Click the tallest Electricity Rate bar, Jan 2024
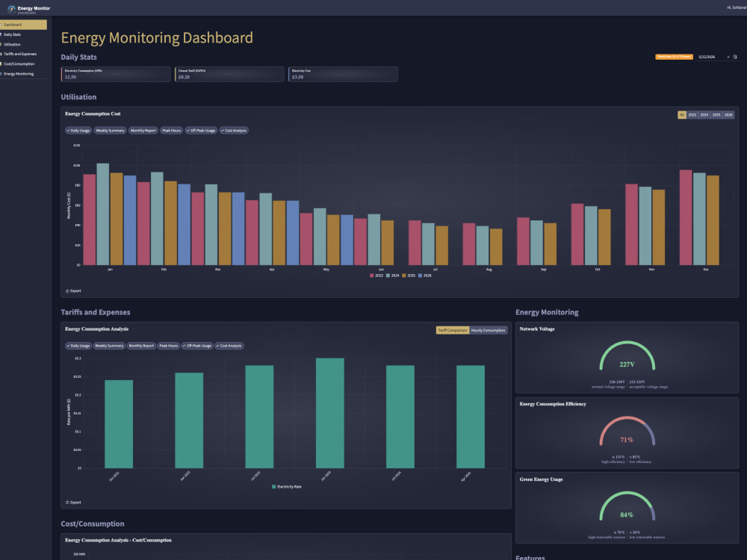This screenshot has width=747, height=560. (x=329, y=414)
